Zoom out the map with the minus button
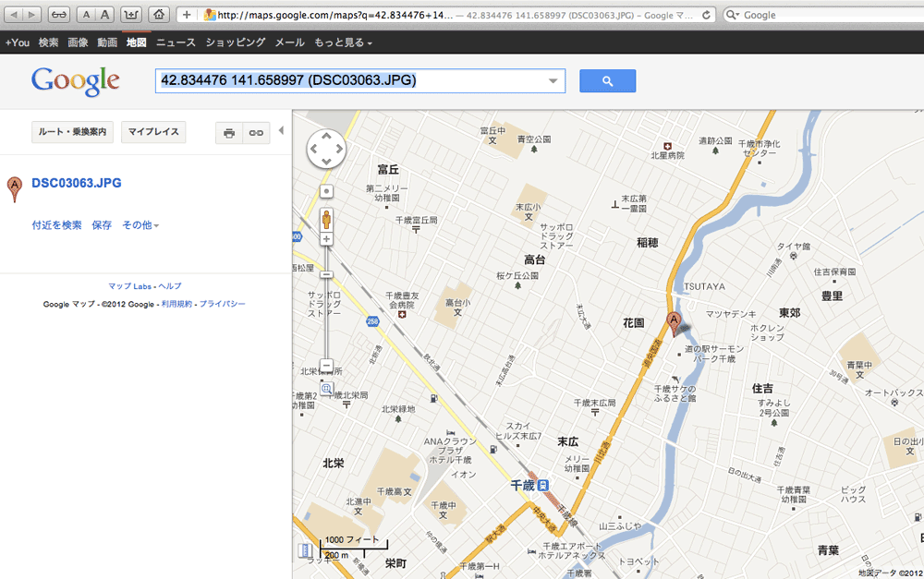This screenshot has width=924, height=579. point(326,365)
